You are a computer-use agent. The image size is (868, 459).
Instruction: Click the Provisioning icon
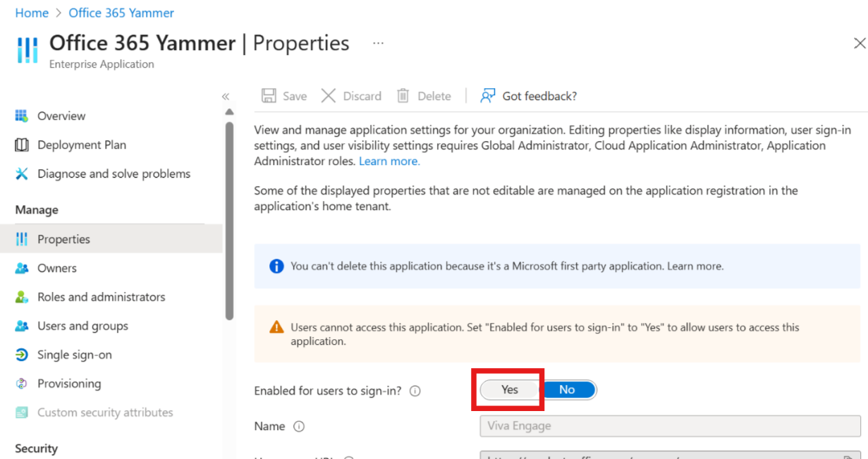22,384
